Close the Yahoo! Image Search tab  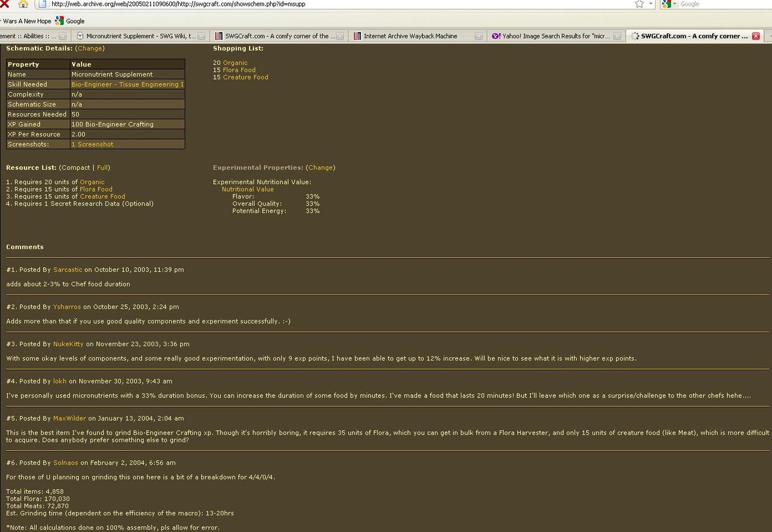[x=617, y=36]
